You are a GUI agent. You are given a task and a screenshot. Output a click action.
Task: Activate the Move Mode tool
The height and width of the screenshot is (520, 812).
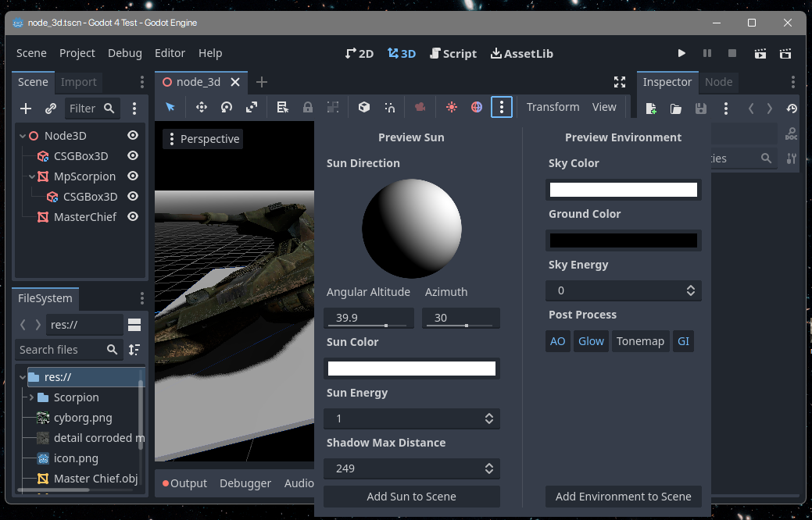[x=202, y=107]
